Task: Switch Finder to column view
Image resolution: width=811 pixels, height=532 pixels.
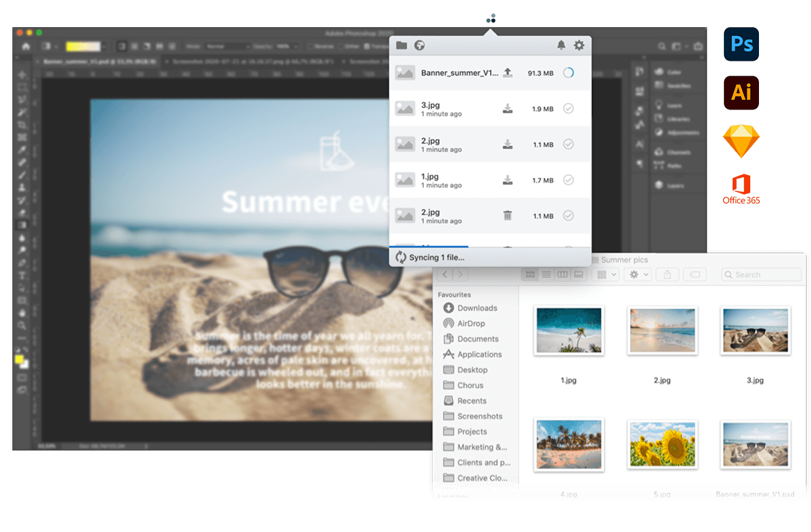Action: click(562, 274)
